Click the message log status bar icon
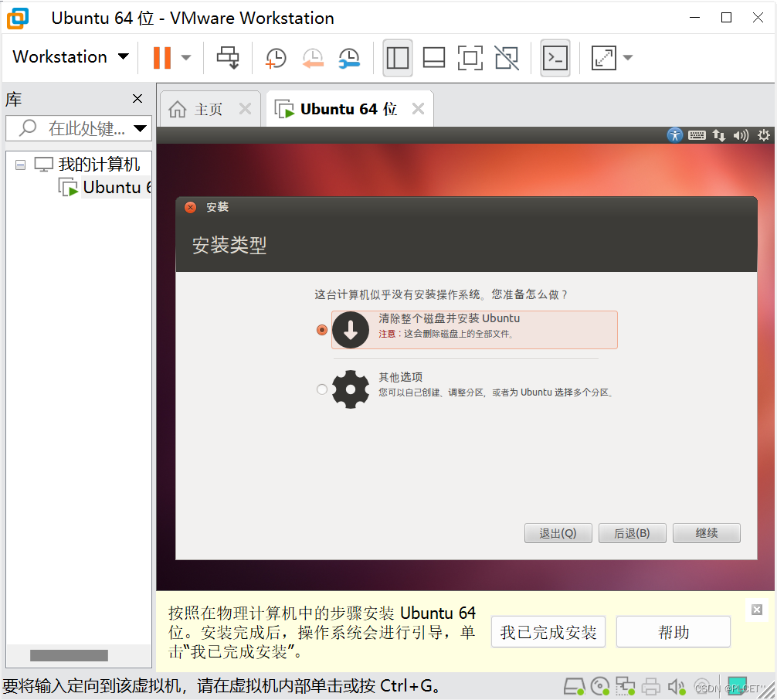 (x=737, y=685)
